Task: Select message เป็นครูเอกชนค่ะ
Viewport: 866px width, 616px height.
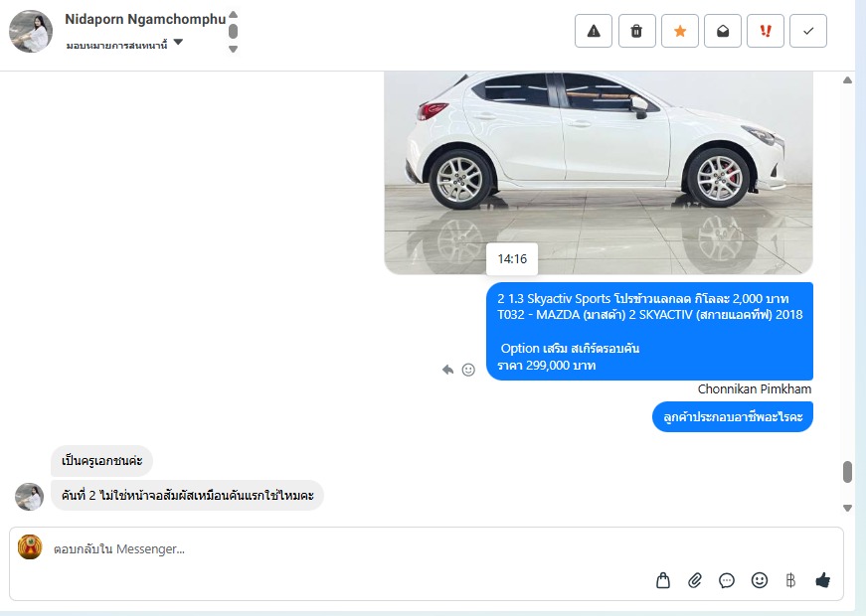Action: [x=101, y=461]
